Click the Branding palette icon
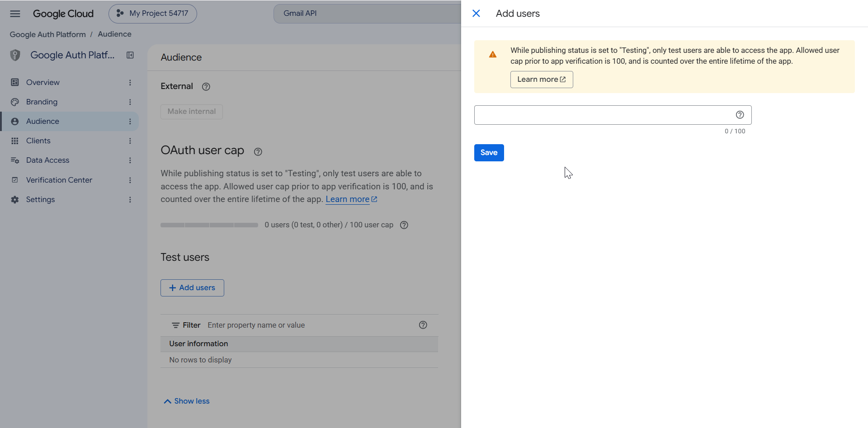The width and height of the screenshot is (868, 428). (x=15, y=102)
